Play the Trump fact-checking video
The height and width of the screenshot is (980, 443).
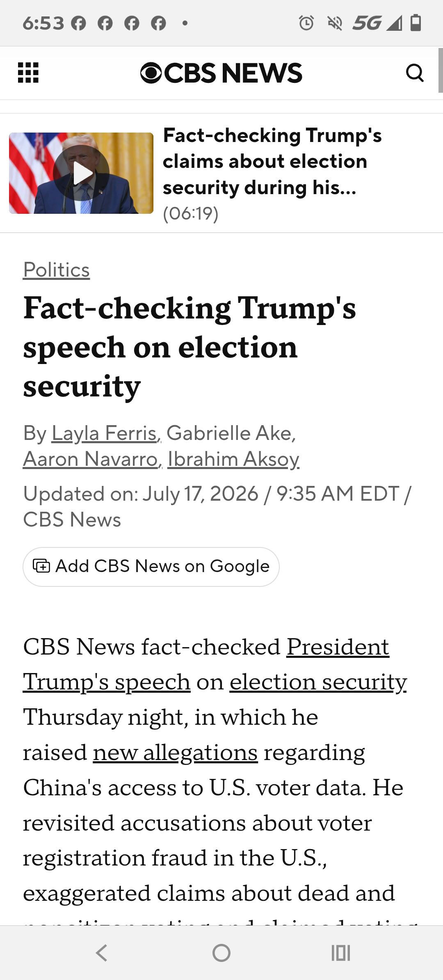(x=81, y=173)
